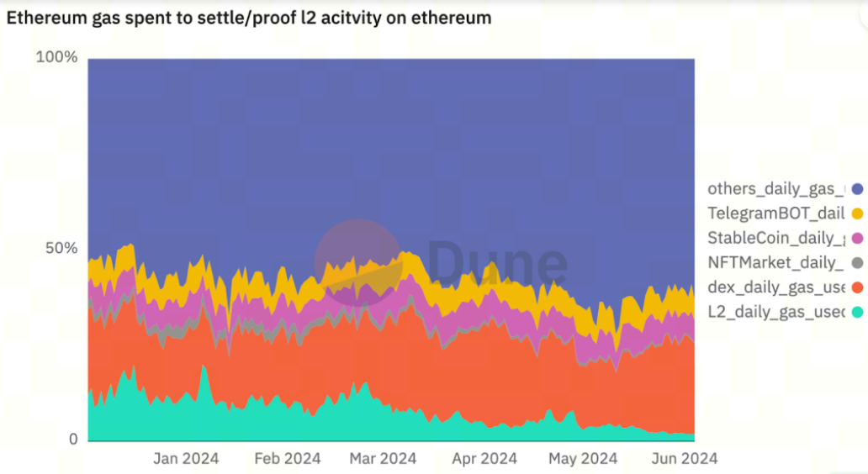
Task: Select the L2_daily_gas_used legend label
Action: 776,312
